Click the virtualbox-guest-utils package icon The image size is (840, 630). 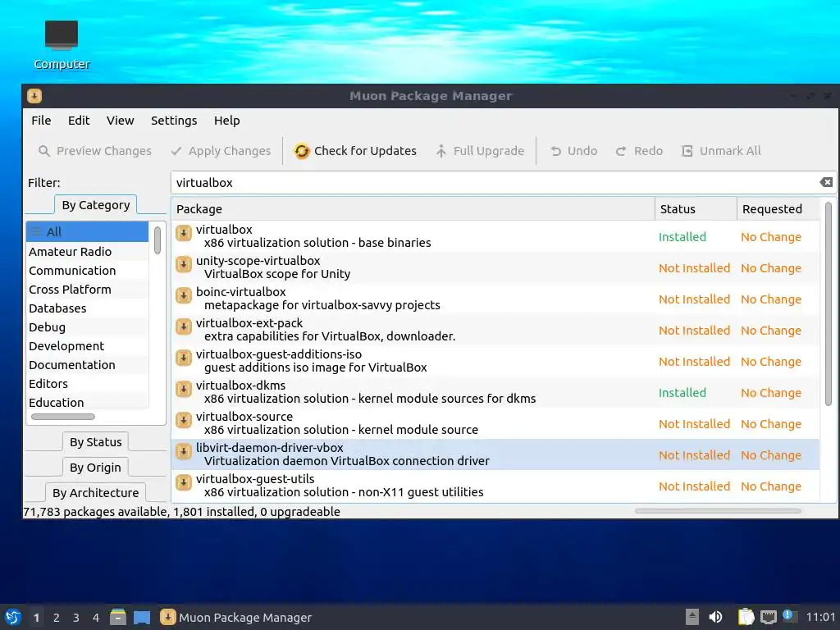184,482
